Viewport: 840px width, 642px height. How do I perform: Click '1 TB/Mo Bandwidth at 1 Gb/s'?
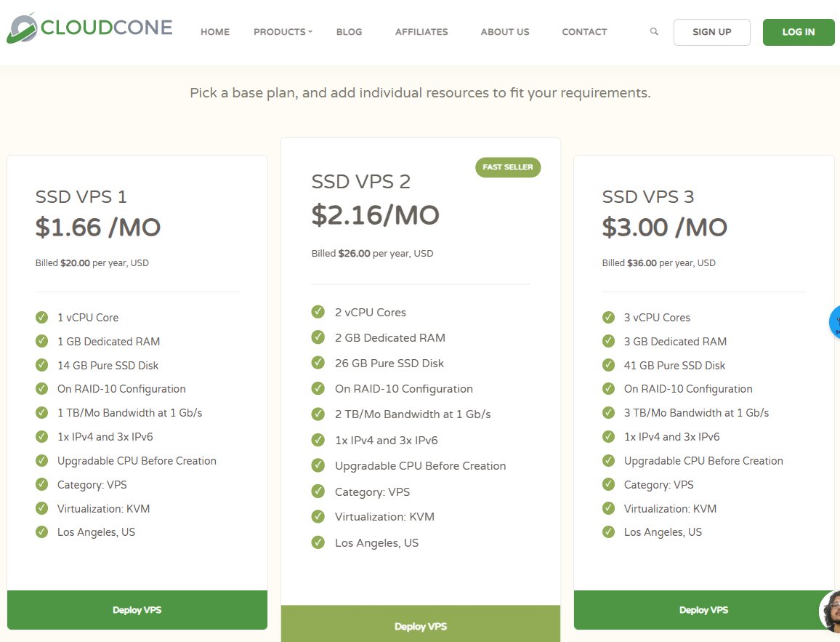coord(129,413)
